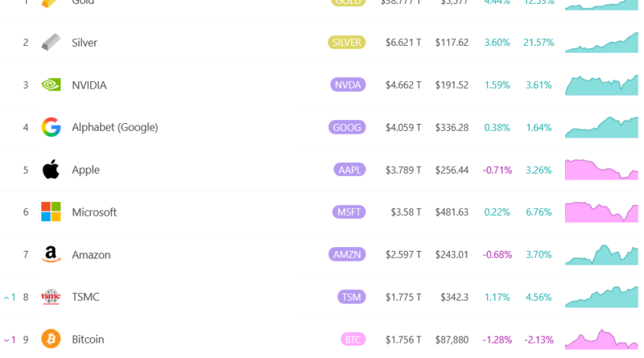644x358 pixels.
Task: Click the BTC ticker badge
Action: [x=353, y=339]
